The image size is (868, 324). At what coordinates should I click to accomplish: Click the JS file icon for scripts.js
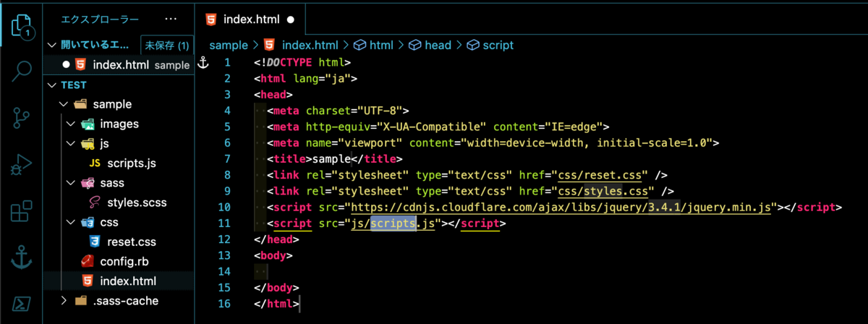click(94, 163)
